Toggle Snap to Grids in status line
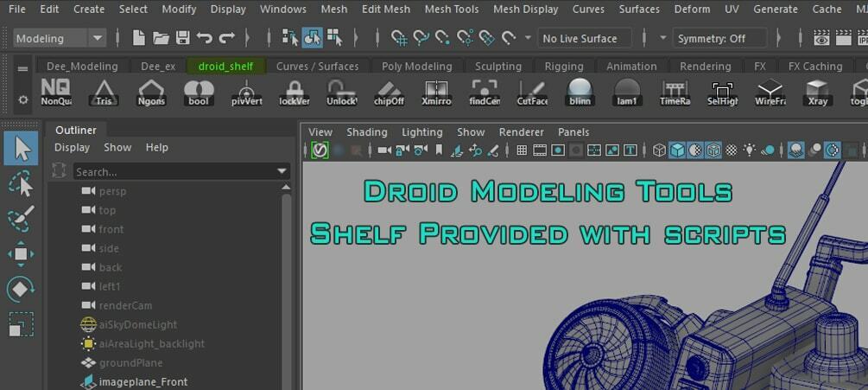The image size is (868, 390). pos(399,38)
